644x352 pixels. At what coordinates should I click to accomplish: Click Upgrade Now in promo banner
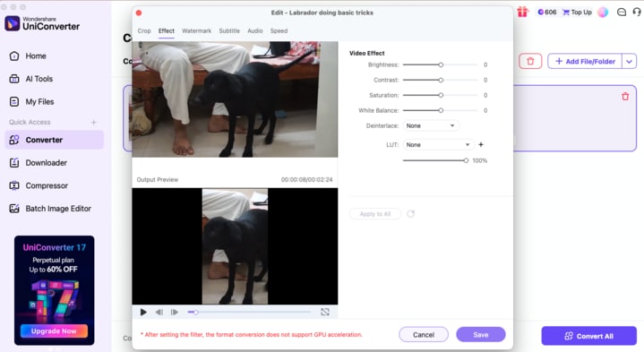(x=54, y=331)
